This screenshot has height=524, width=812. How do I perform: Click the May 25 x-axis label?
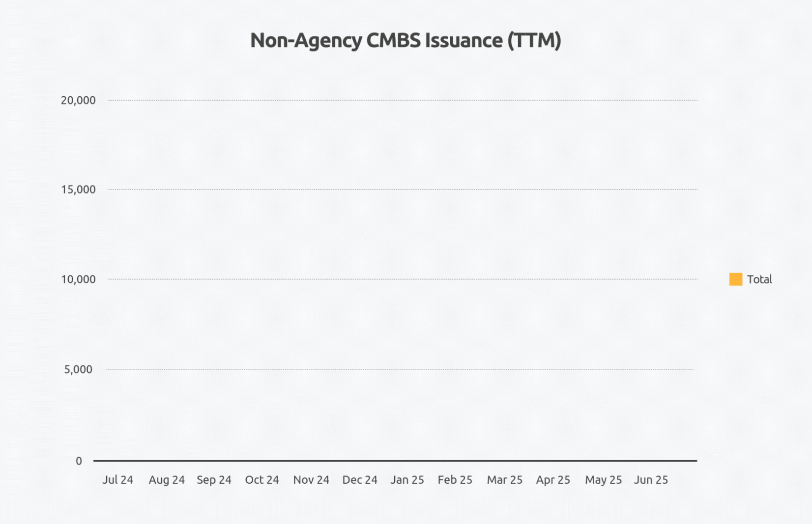pyautogui.click(x=603, y=480)
